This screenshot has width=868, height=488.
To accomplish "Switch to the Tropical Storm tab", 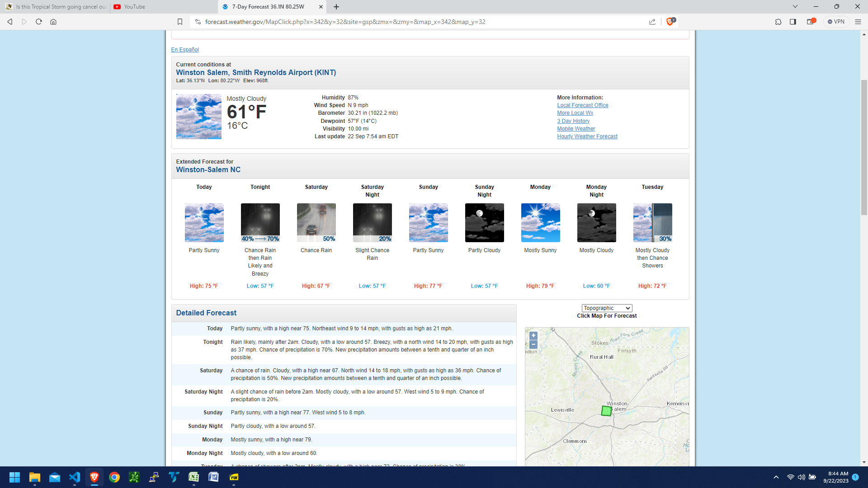I will pyautogui.click(x=56, y=7).
